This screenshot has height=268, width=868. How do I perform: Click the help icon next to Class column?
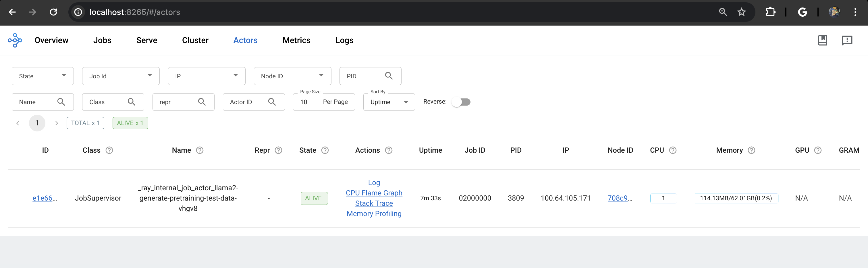pyautogui.click(x=109, y=150)
